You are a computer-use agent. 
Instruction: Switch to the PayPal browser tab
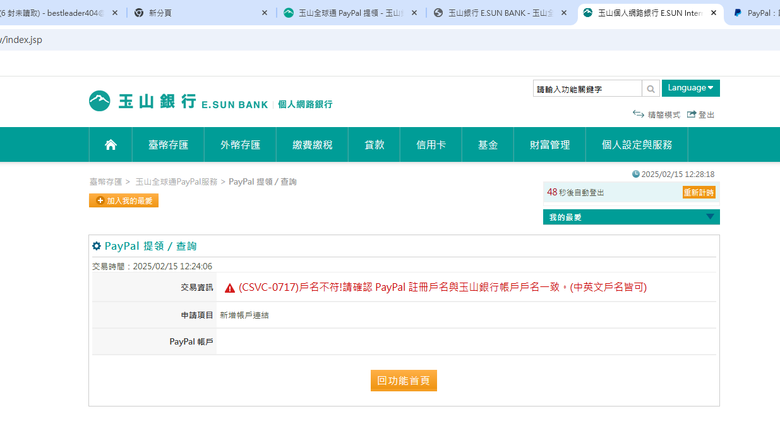(x=755, y=13)
